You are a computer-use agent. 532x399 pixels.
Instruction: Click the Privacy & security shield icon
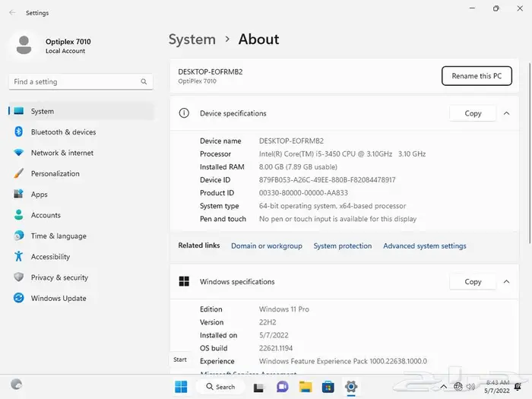coord(19,277)
